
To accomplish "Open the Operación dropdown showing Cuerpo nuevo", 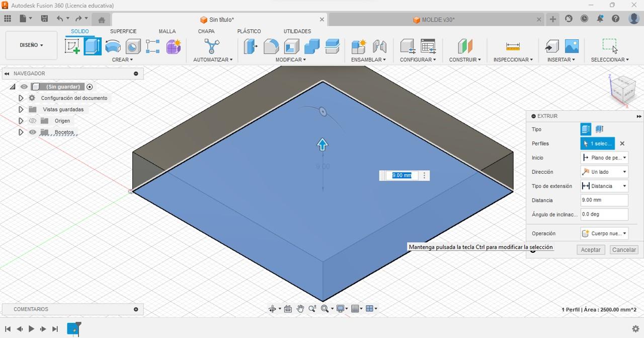I will pos(604,233).
